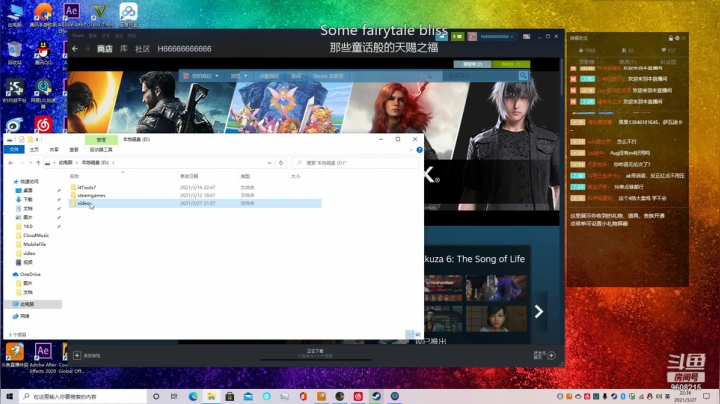The image size is (720, 404).
Task: Open Cortana circle on taskbar
Action: click(x=156, y=396)
